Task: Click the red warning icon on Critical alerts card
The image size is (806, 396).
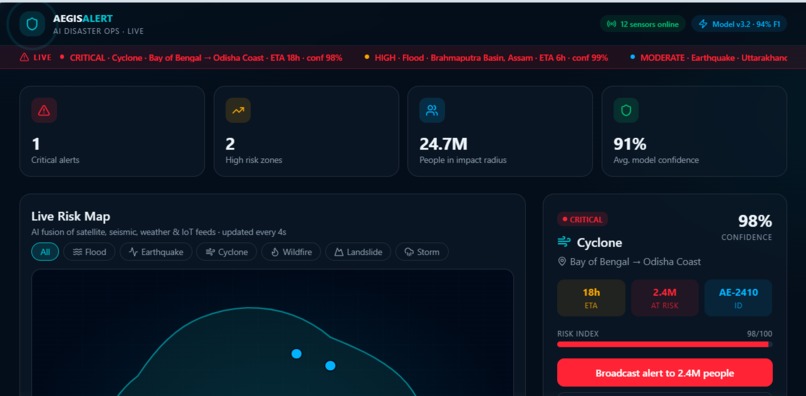Action: (x=44, y=110)
